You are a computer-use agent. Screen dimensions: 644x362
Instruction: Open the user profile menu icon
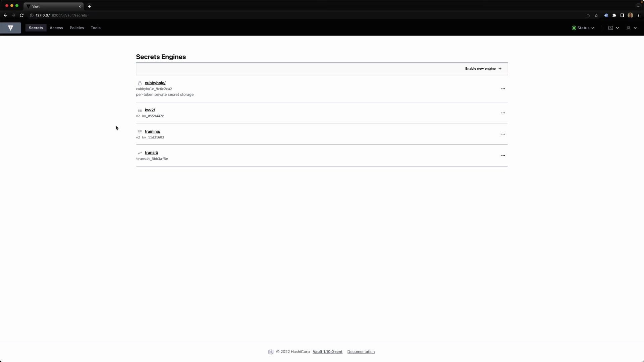(x=629, y=28)
